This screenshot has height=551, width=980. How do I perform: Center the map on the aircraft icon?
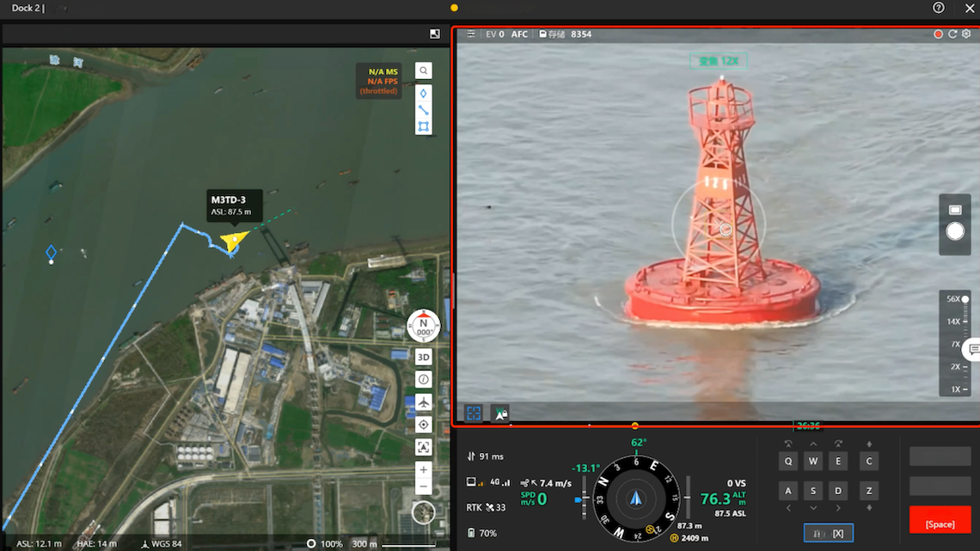coord(423,401)
